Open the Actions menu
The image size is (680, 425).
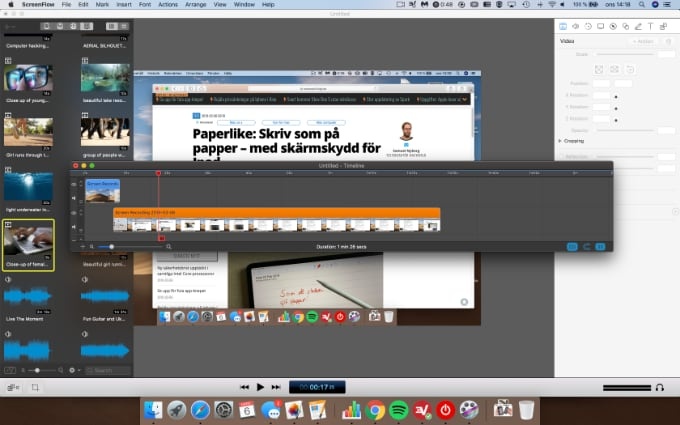pos(168,4)
